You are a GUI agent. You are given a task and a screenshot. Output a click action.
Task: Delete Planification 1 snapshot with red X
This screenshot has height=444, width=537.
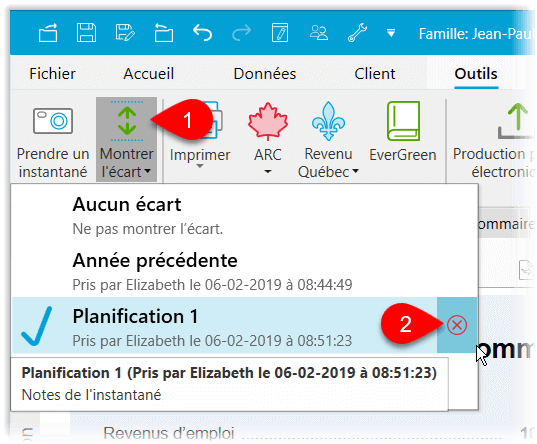(x=457, y=325)
